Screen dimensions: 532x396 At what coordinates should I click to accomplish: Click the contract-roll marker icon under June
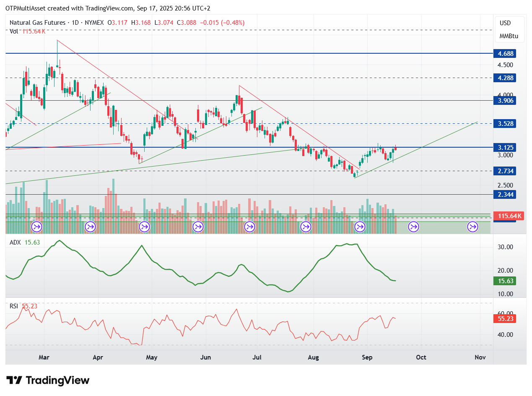pos(197,227)
